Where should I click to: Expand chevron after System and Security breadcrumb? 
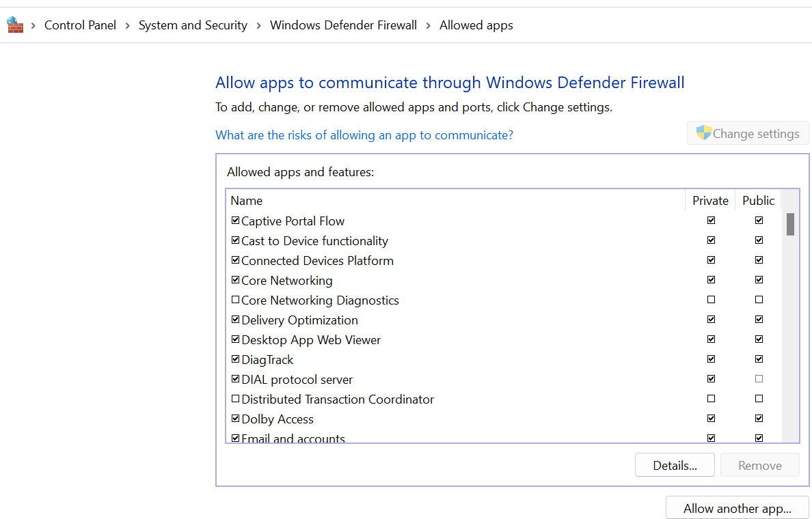[x=258, y=25]
